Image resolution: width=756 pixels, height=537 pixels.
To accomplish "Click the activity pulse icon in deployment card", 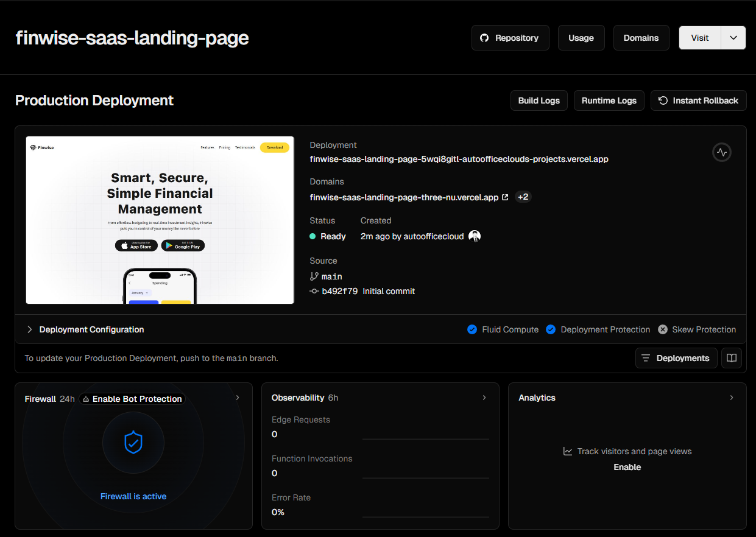I will pyautogui.click(x=722, y=152).
